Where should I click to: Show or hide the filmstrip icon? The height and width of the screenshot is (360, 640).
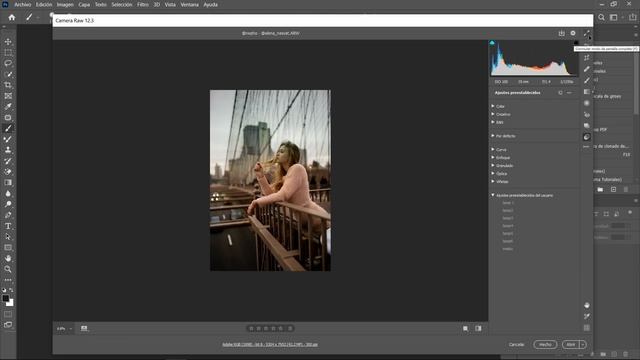click(x=84, y=329)
